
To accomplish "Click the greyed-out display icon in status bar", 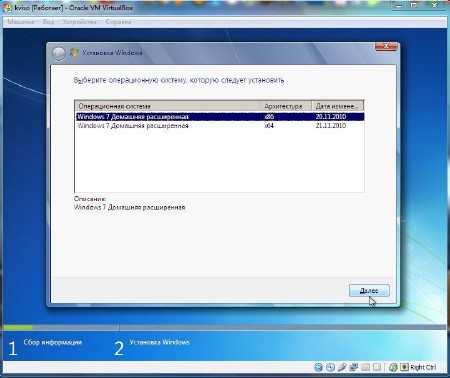I will [377, 367].
